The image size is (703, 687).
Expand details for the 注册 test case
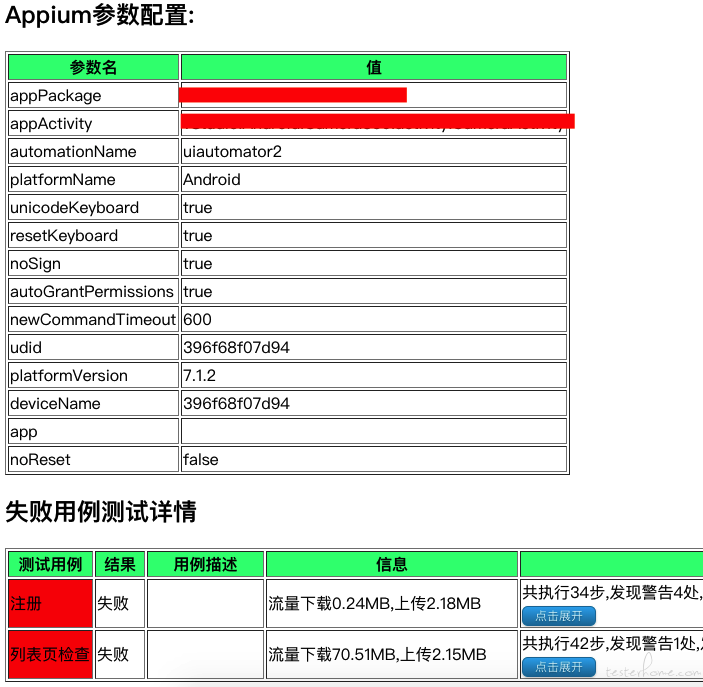point(559,616)
